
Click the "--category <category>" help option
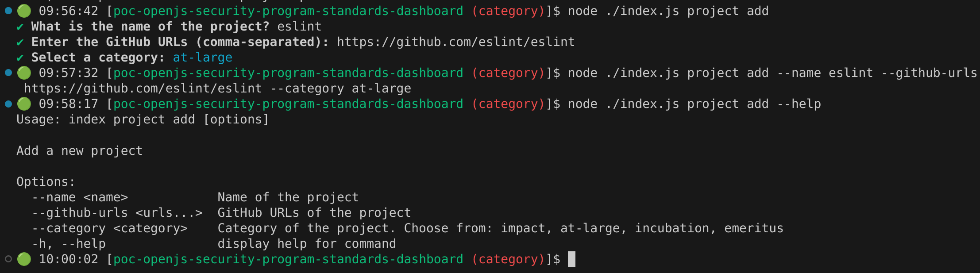tap(110, 228)
